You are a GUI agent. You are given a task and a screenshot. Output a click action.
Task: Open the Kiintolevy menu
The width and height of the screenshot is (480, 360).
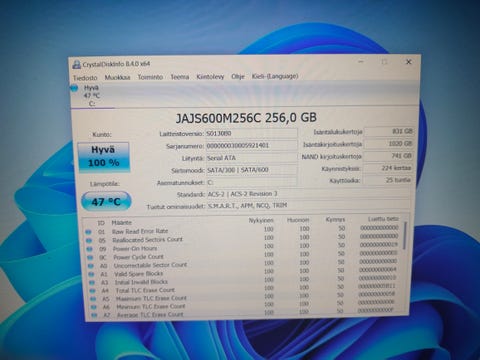tap(210, 77)
